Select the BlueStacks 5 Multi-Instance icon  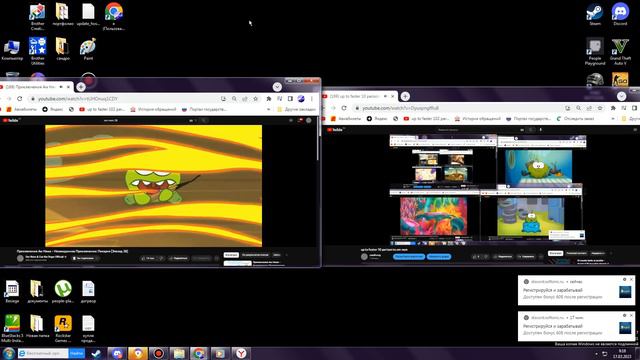(x=12, y=329)
